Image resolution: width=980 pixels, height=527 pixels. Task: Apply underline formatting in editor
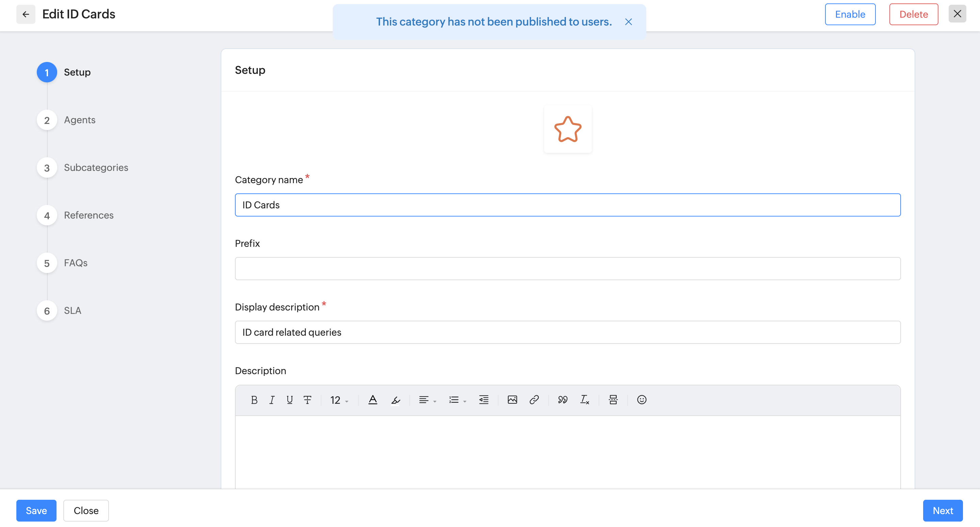point(289,400)
